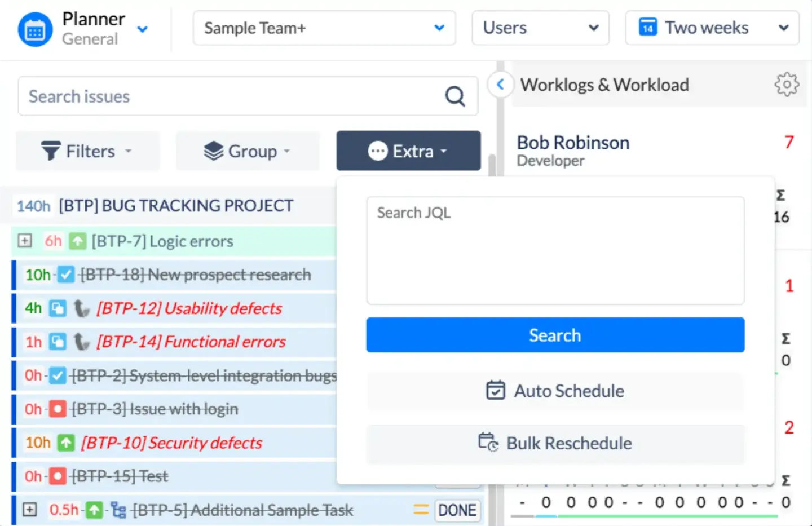812x526 pixels.
Task: Click the blue Search button
Action: pyautogui.click(x=555, y=335)
